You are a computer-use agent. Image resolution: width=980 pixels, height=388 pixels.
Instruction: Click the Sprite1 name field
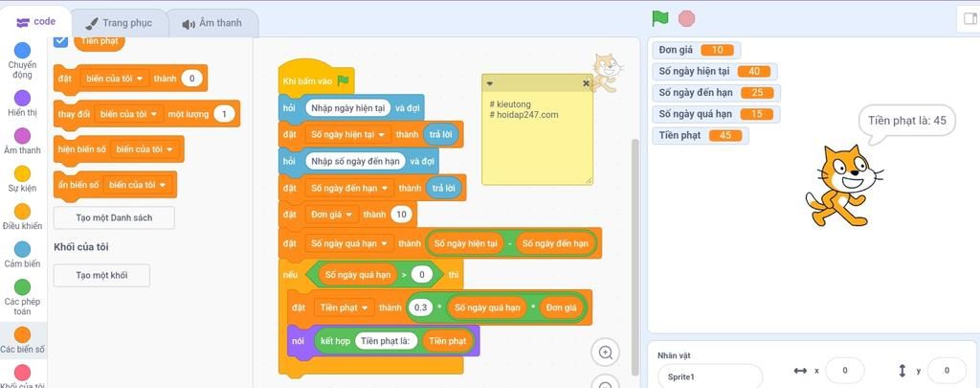pyautogui.click(x=709, y=377)
